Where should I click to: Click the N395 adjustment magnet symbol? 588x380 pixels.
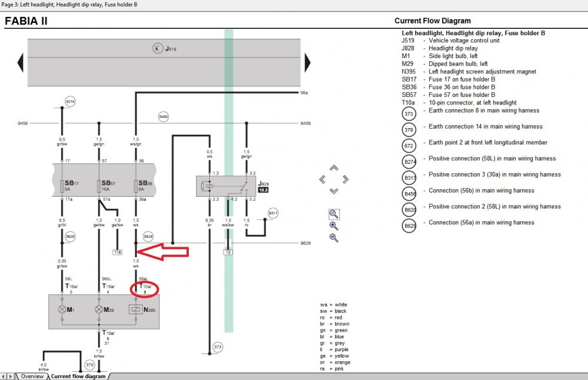(136, 309)
